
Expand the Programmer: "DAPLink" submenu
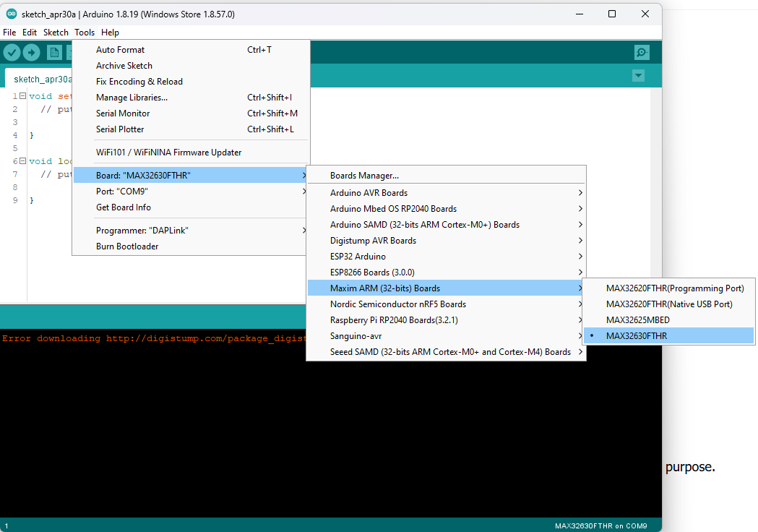(x=191, y=231)
